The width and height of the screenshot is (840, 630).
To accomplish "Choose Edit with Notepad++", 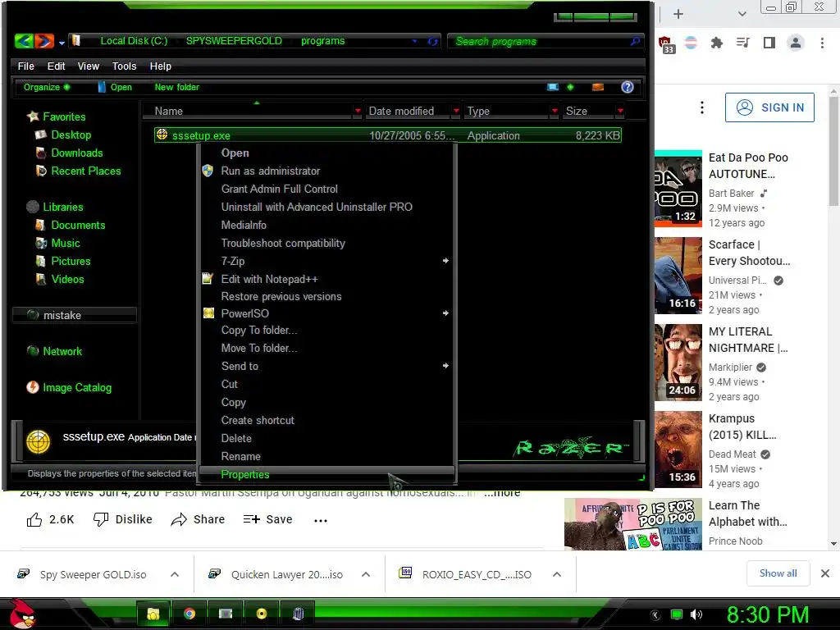I will tap(326, 279).
